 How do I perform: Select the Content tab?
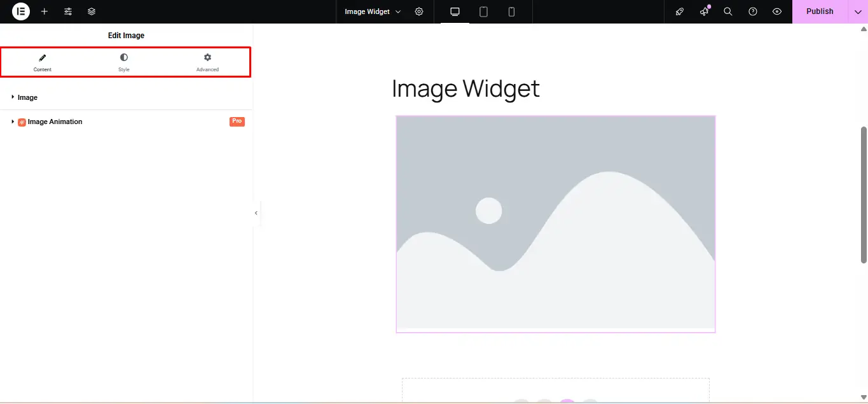click(43, 62)
